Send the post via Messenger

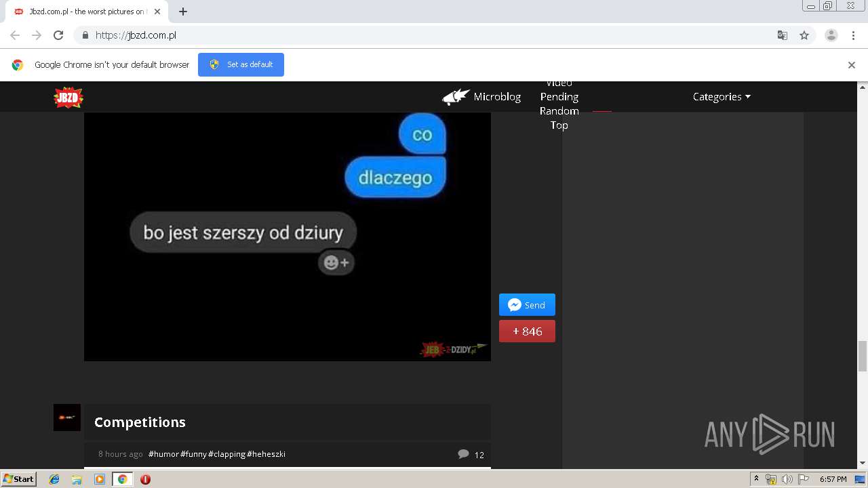click(527, 305)
